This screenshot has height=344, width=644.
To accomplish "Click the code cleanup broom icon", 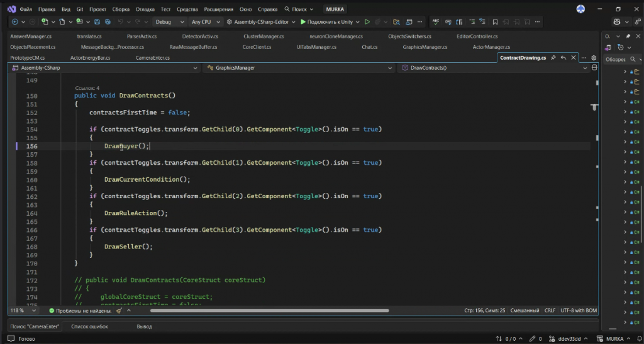I will pos(119,310).
